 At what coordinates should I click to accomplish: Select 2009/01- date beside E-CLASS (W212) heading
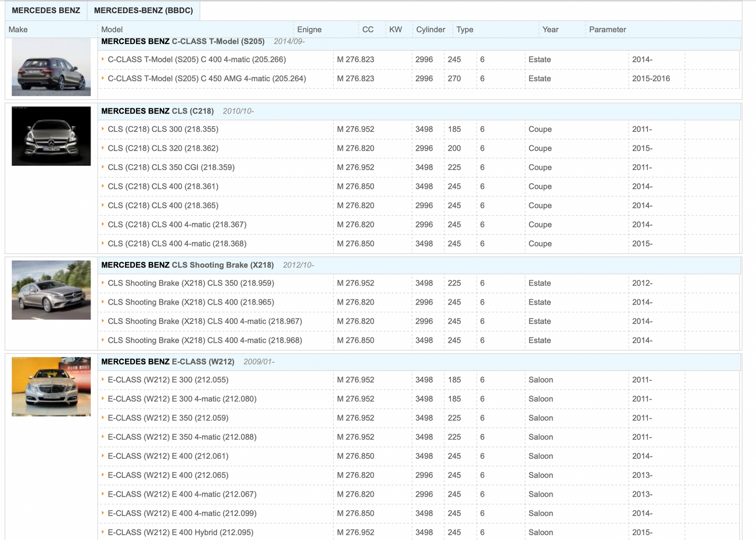(259, 362)
